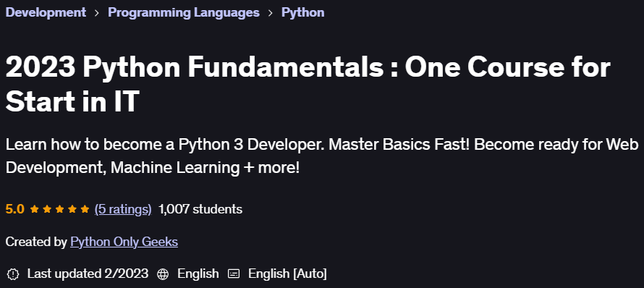The width and height of the screenshot is (644, 288).
Task: Click the closed captions icon
Action: (234, 274)
